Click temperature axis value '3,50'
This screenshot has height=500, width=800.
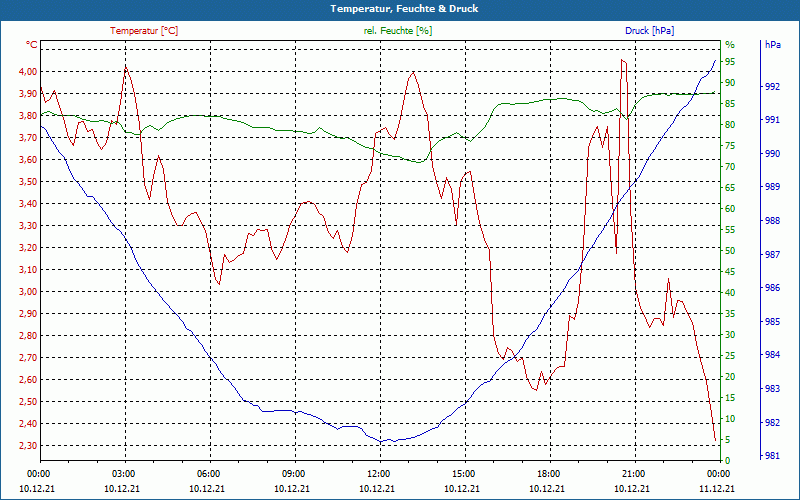(28, 182)
